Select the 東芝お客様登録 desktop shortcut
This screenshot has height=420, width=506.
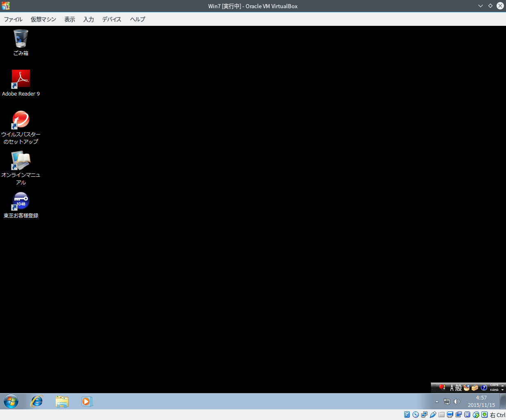click(21, 205)
